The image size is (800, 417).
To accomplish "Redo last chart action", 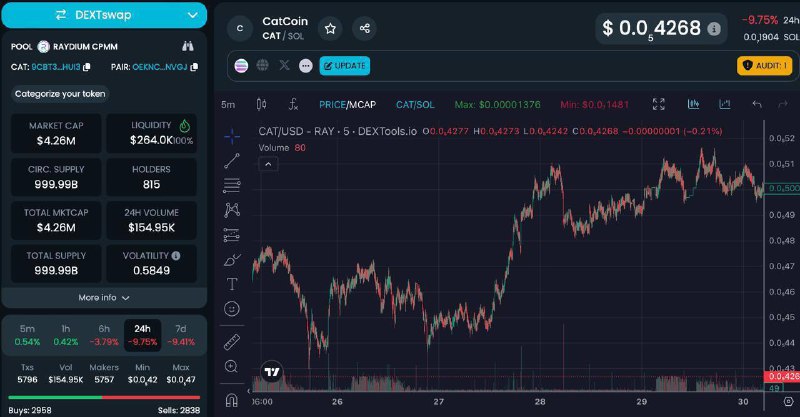I will coord(783,104).
